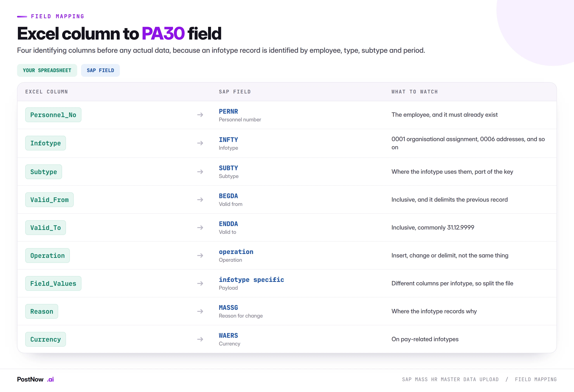Viewport: 574px width, 392px height.
Task: Select the ENDDA field code
Action: pyautogui.click(x=228, y=224)
